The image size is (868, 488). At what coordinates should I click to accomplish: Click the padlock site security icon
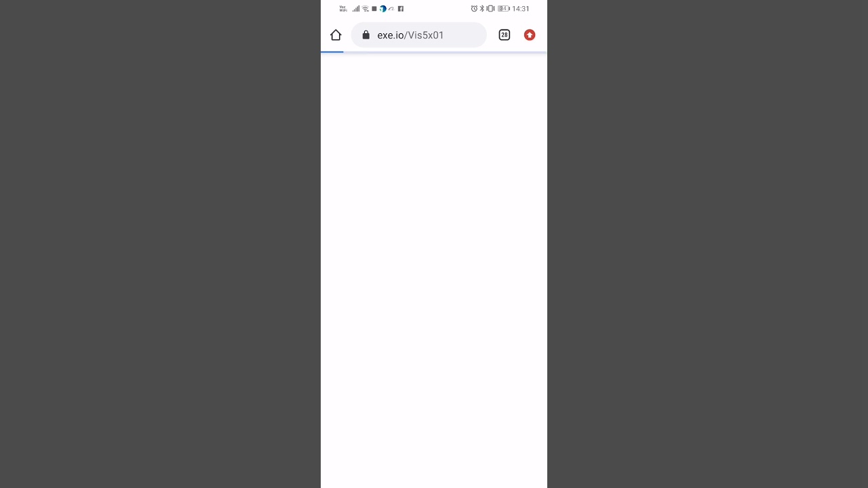click(x=366, y=35)
